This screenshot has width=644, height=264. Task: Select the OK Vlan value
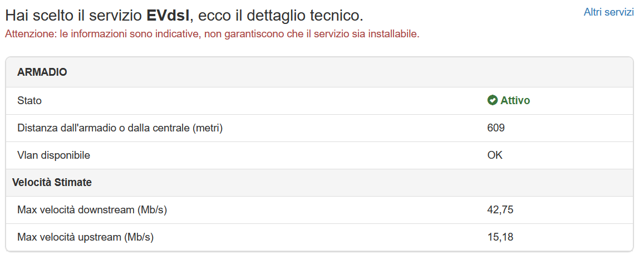[495, 155]
